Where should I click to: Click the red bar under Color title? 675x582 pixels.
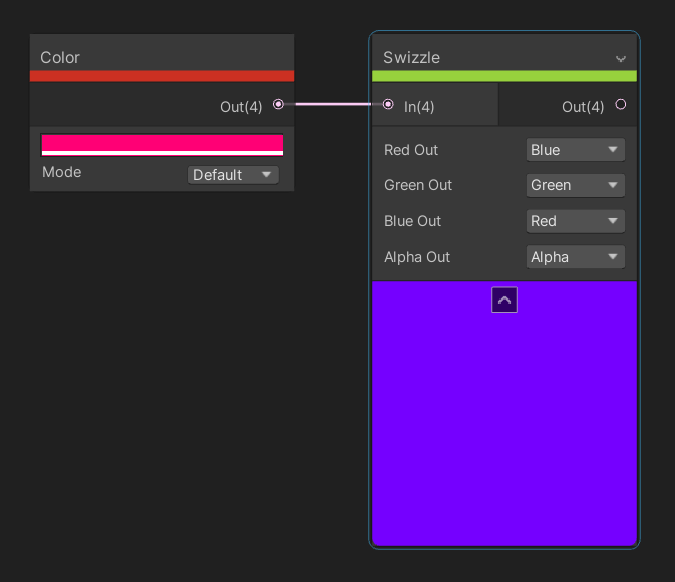point(162,76)
